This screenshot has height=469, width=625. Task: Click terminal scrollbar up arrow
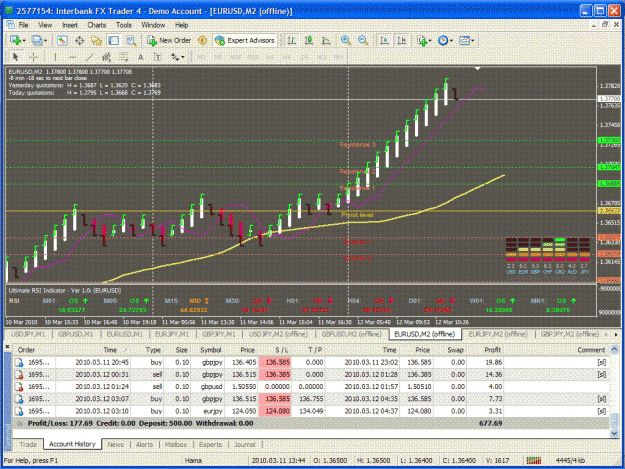coord(614,349)
